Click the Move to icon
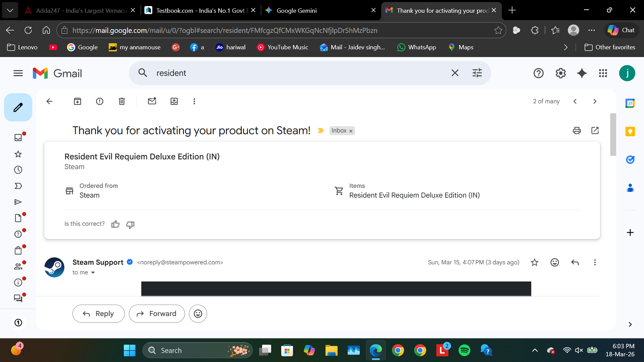The width and height of the screenshot is (644, 362). (x=174, y=101)
